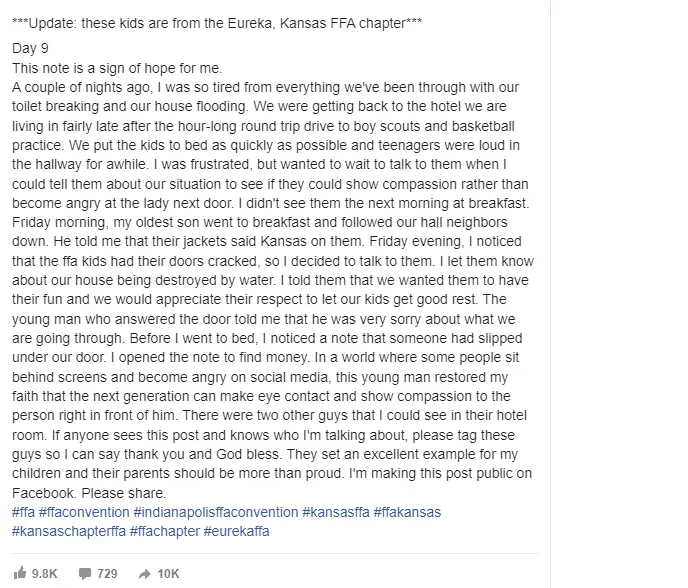Click the 'Day 9' heading text
The image size is (688, 588).
pos(30,48)
